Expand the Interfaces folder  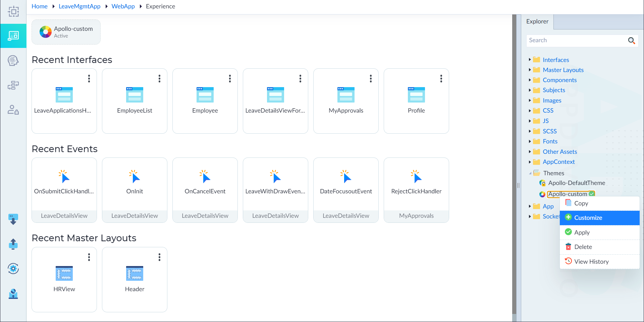[x=530, y=60]
